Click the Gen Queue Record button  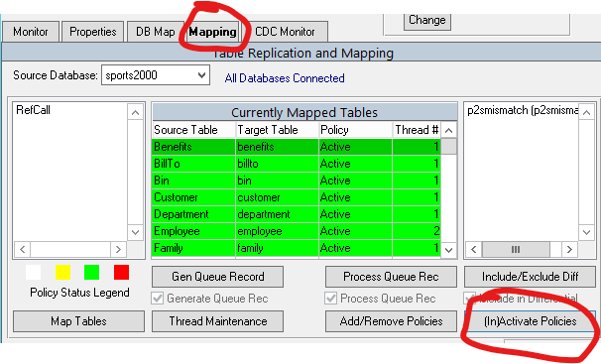(x=218, y=277)
